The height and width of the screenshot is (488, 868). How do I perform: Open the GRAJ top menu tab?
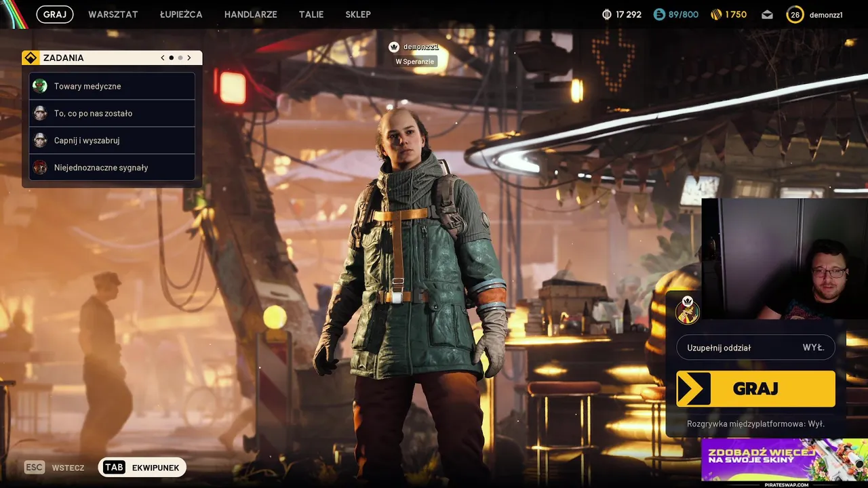(55, 14)
